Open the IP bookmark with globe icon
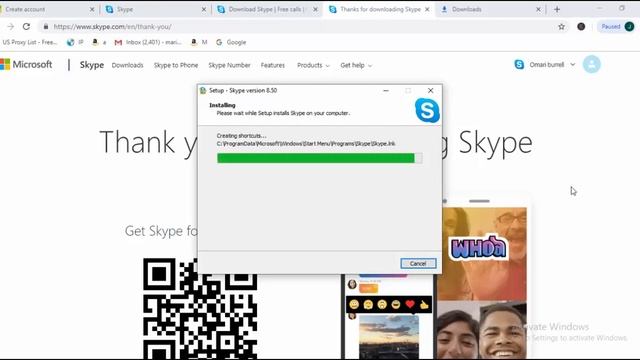Image resolution: width=640 pixels, height=360 pixels. click(x=75, y=42)
